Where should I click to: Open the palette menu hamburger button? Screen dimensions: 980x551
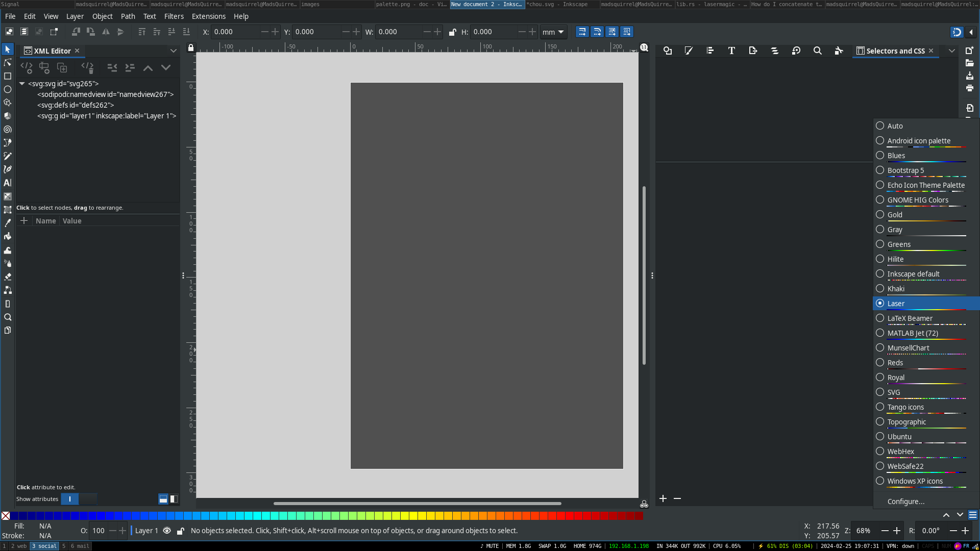click(x=973, y=515)
